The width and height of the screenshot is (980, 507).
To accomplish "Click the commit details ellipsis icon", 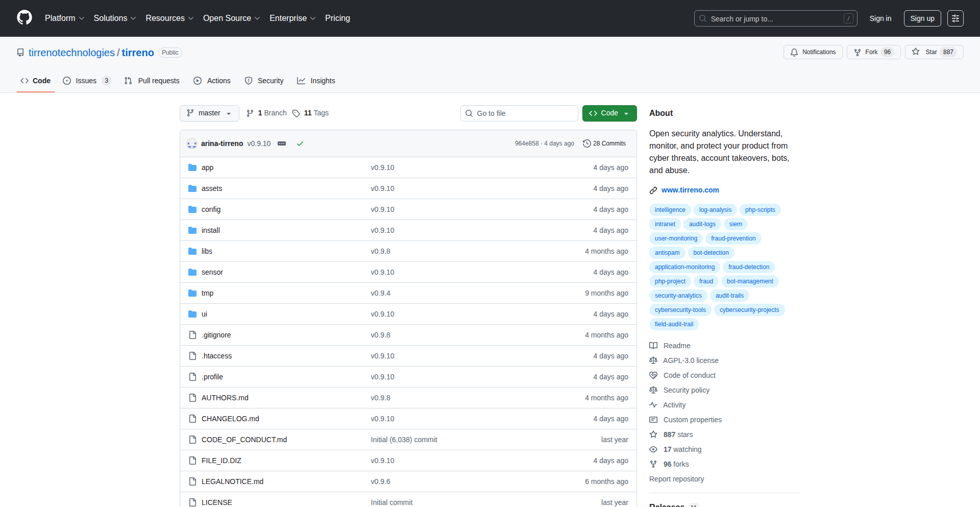I will 282,143.
